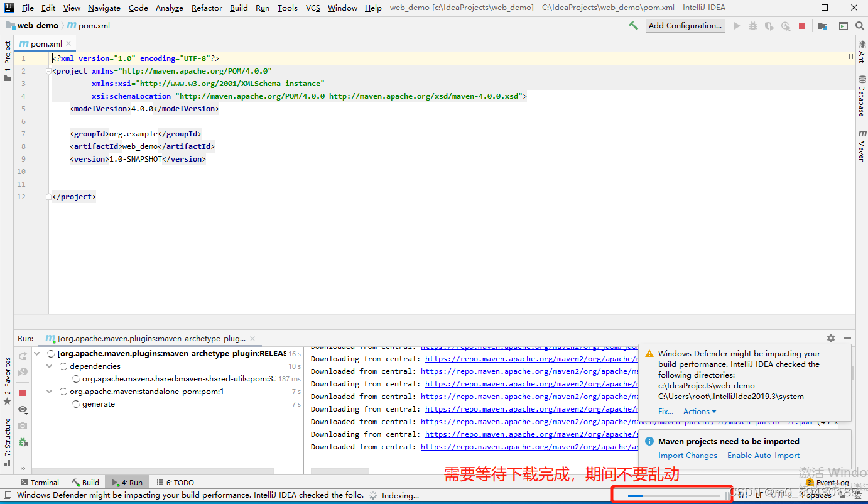Select the 6: TODO tab

click(x=175, y=482)
